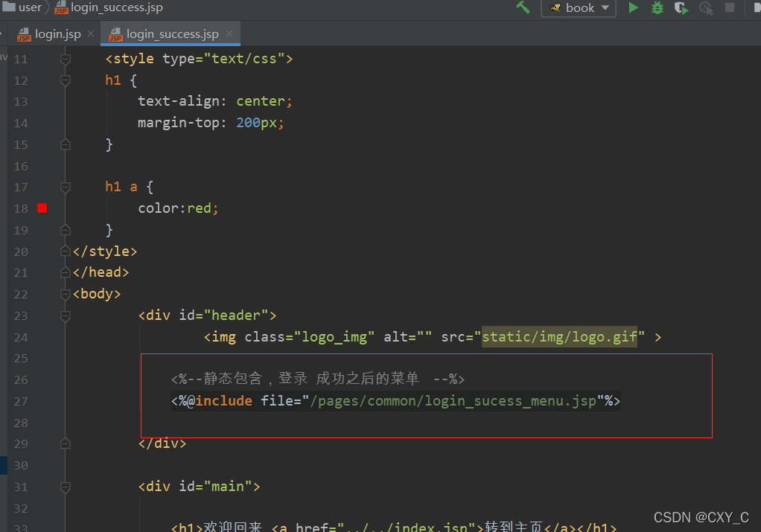The image size is (761, 532).
Task: Close the login_success.jsp tab
Action: point(229,33)
